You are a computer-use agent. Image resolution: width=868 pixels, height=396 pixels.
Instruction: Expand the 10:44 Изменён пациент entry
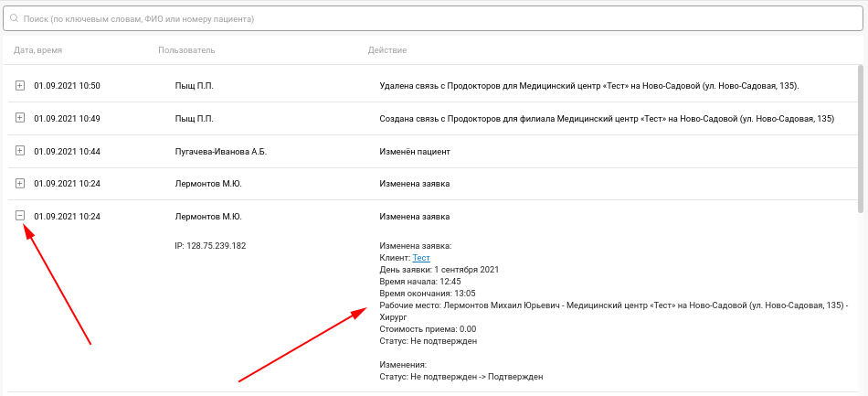pos(20,151)
